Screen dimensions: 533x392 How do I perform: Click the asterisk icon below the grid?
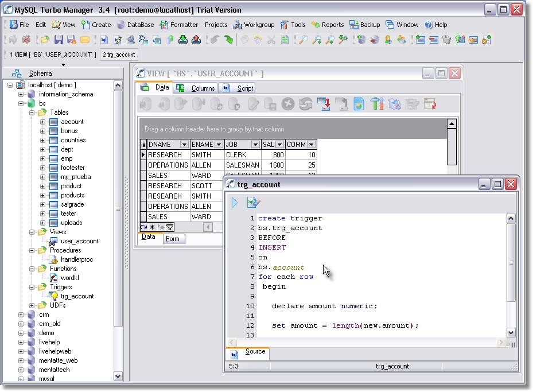[152, 227]
